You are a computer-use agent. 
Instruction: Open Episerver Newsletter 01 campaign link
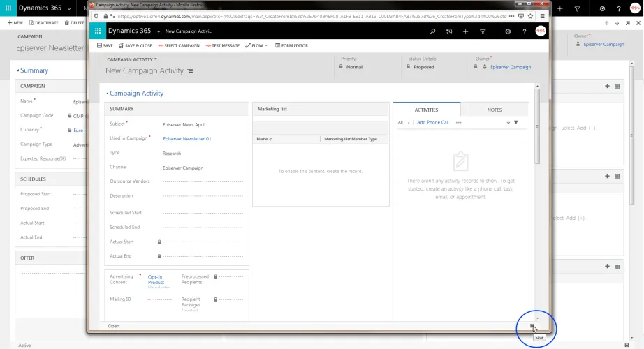[187, 139]
